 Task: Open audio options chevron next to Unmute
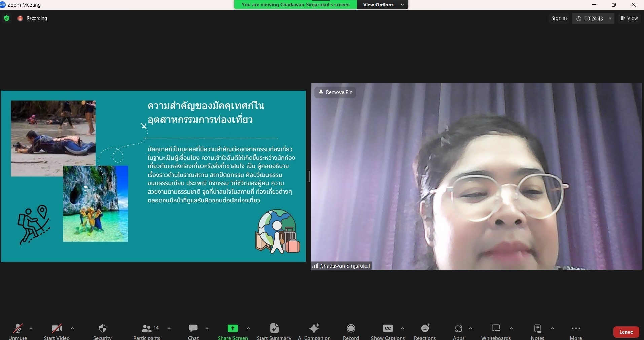[31, 328]
